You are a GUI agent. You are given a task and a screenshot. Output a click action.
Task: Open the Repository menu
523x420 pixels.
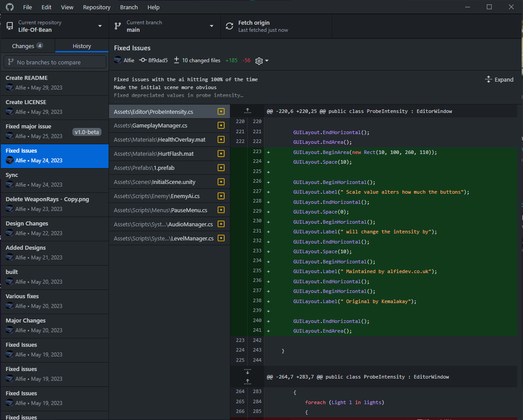97,7
